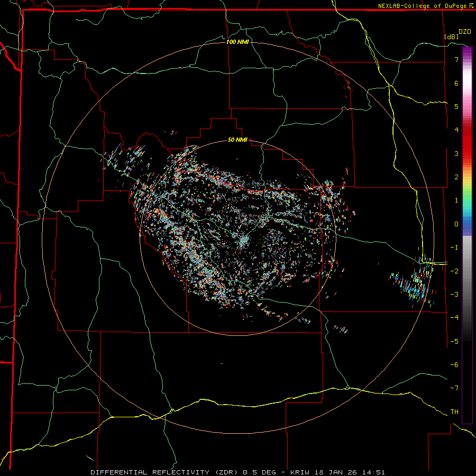Click the -4 value on color scale
This screenshot has width=476, height=476.
coord(454,318)
